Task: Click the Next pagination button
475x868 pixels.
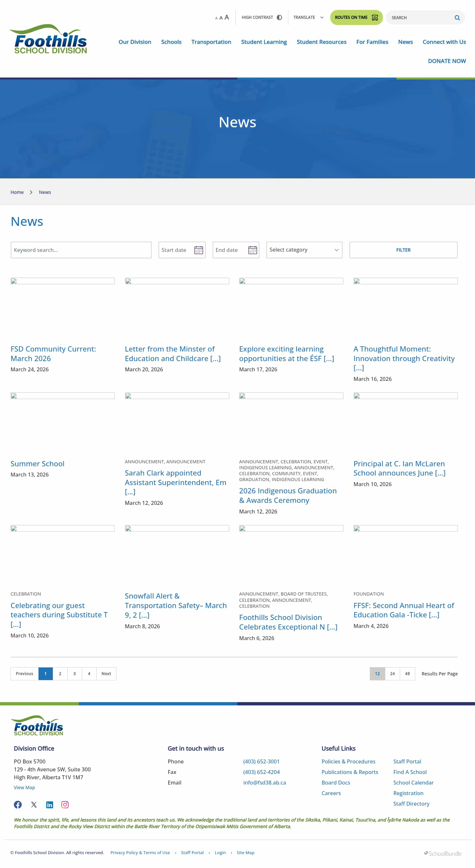Action: click(x=106, y=673)
